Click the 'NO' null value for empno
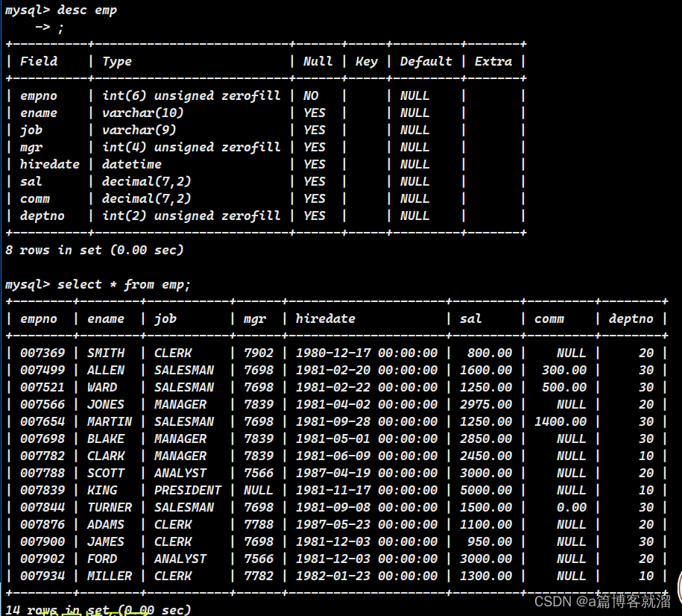The image size is (682, 616). (x=311, y=95)
